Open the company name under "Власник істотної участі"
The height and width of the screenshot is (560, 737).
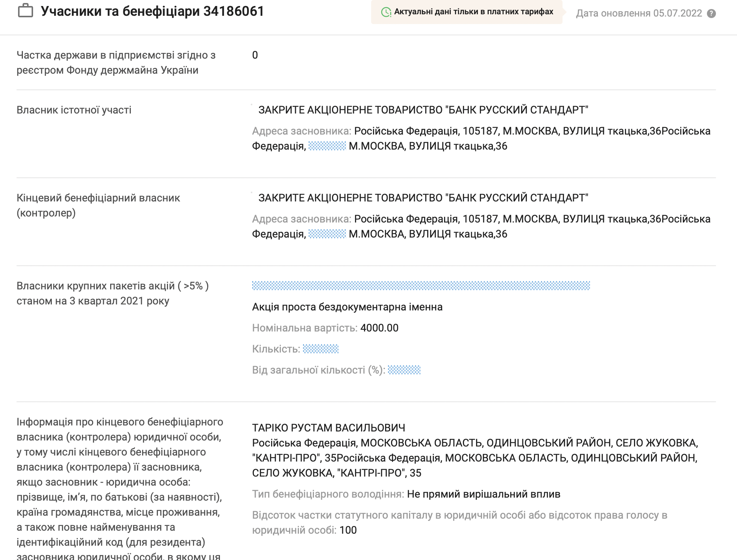click(x=423, y=110)
